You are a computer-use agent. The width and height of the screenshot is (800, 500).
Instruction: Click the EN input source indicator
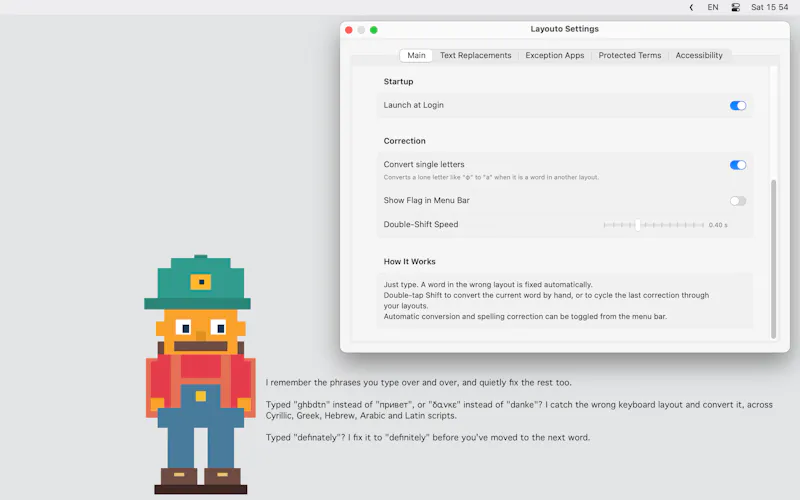(713, 7)
